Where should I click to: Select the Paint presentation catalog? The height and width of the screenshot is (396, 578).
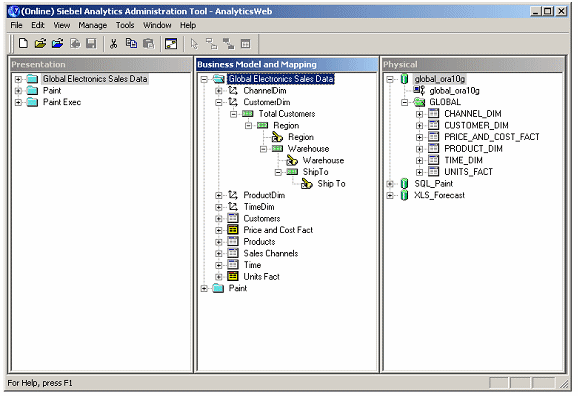coord(52,90)
